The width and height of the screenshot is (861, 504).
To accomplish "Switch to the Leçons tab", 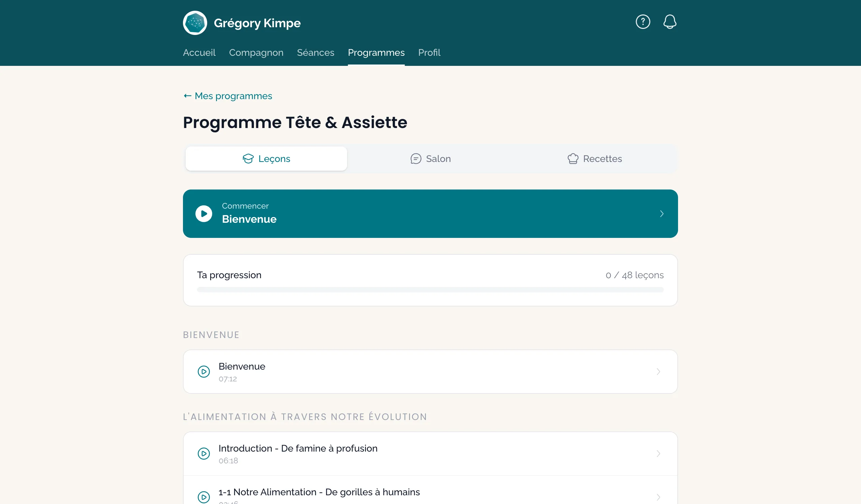I will tap(266, 159).
